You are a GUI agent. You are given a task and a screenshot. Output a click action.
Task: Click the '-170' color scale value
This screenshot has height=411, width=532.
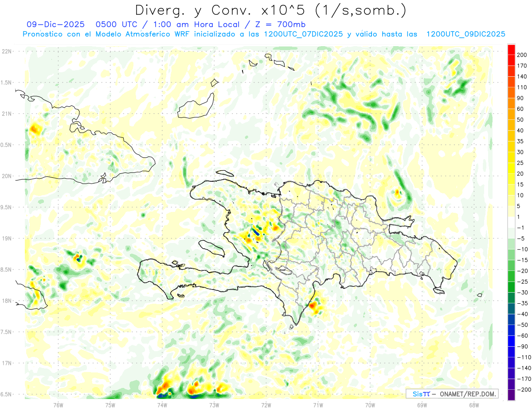(524, 379)
